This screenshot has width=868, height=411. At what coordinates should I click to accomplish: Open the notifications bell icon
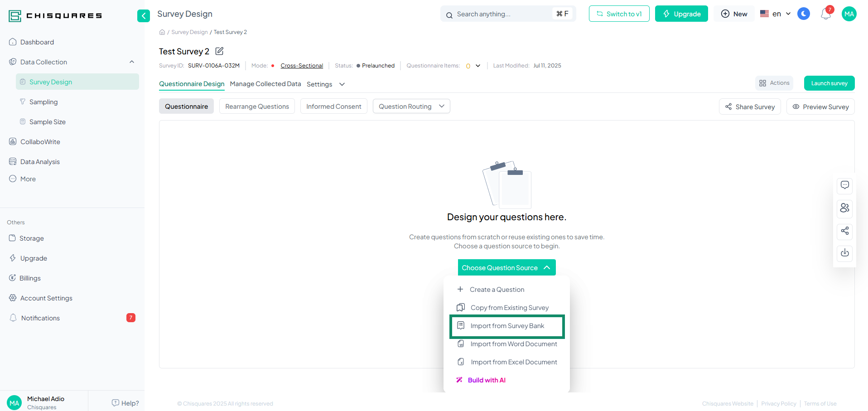(825, 14)
